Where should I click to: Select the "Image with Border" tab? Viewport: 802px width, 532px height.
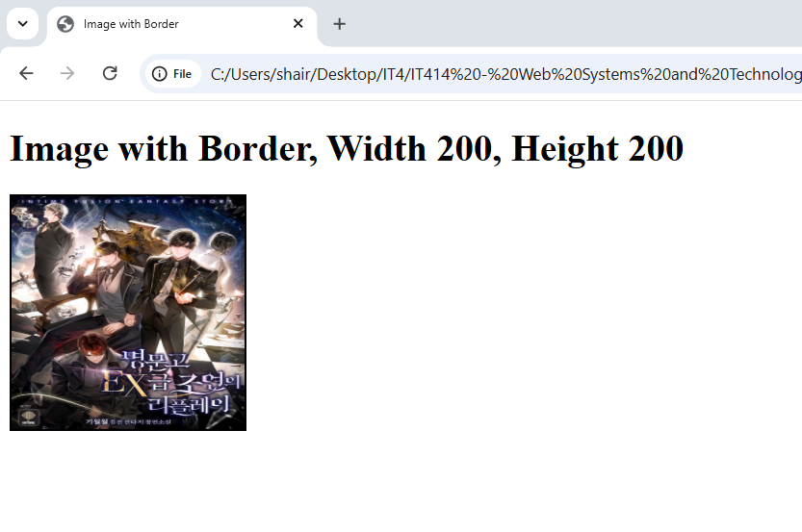pyautogui.click(x=173, y=24)
